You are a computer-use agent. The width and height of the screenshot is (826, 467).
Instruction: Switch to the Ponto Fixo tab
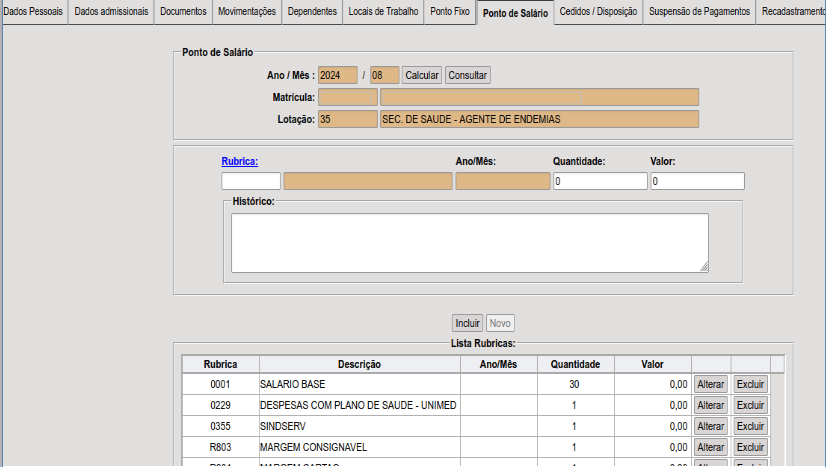[x=450, y=12]
